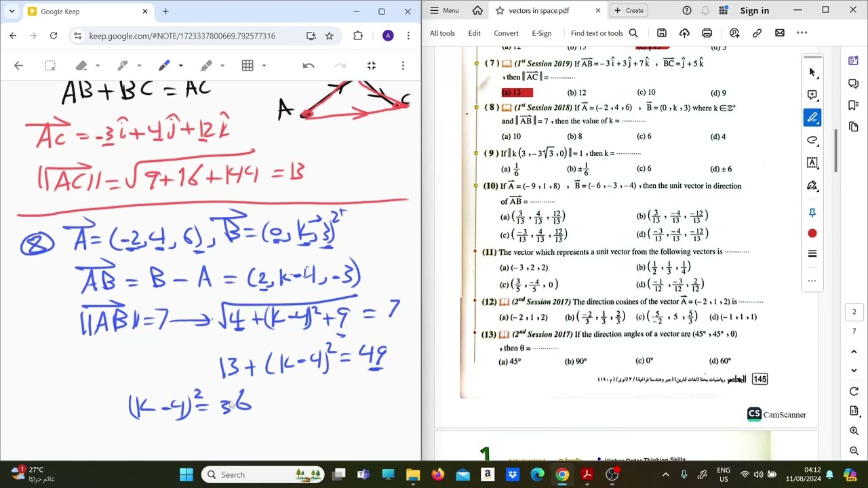This screenshot has width=868, height=488.
Task: Choose the Select arrow tool in Acrobat quick toolbar
Action: 812,73
